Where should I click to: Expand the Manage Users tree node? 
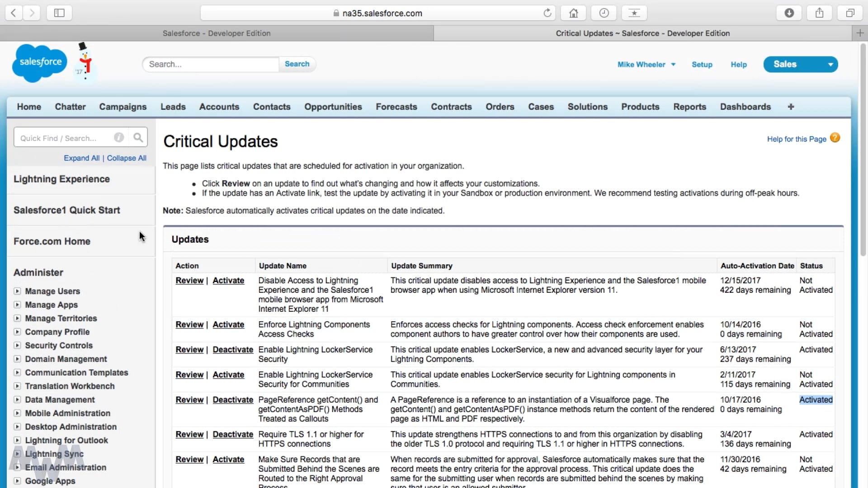tap(17, 291)
